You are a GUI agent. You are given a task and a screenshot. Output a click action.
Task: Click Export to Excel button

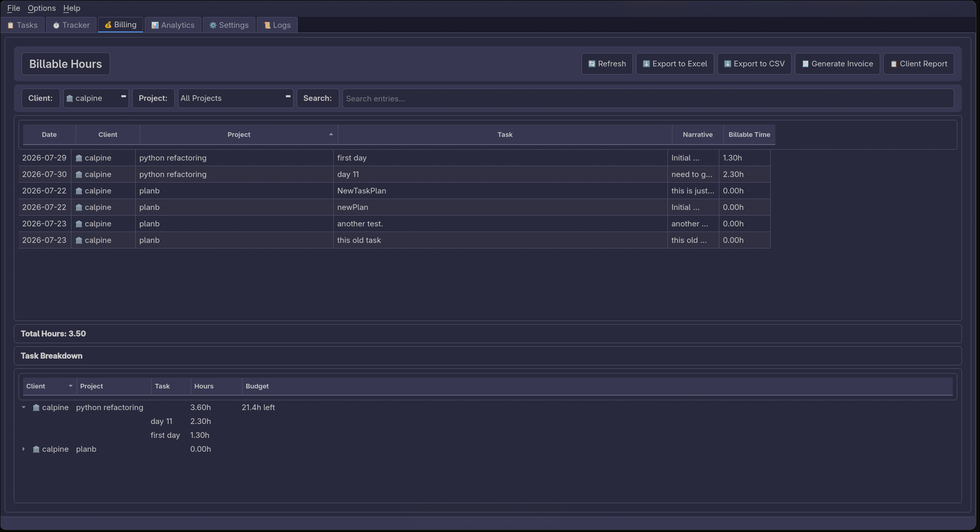click(x=675, y=64)
